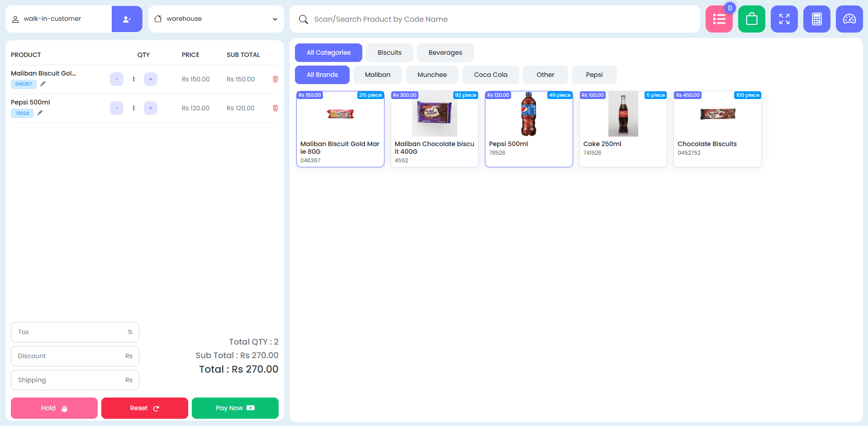Open the calculator icon
Viewport: 868px width, 426px height.
(x=817, y=19)
